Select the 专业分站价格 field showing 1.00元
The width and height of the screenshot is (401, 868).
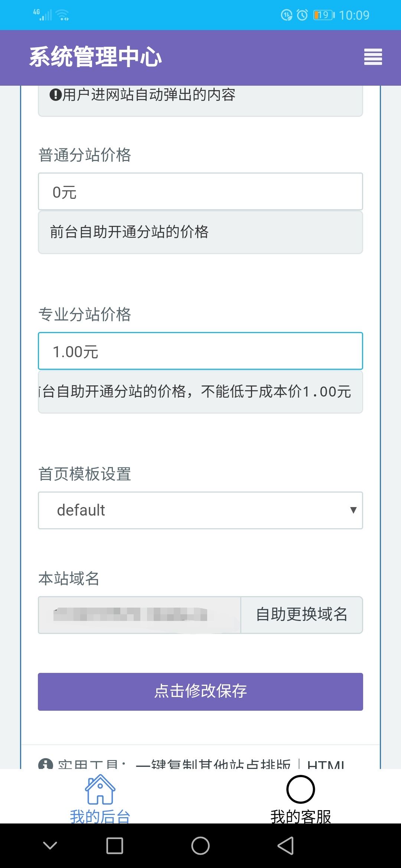point(200,351)
